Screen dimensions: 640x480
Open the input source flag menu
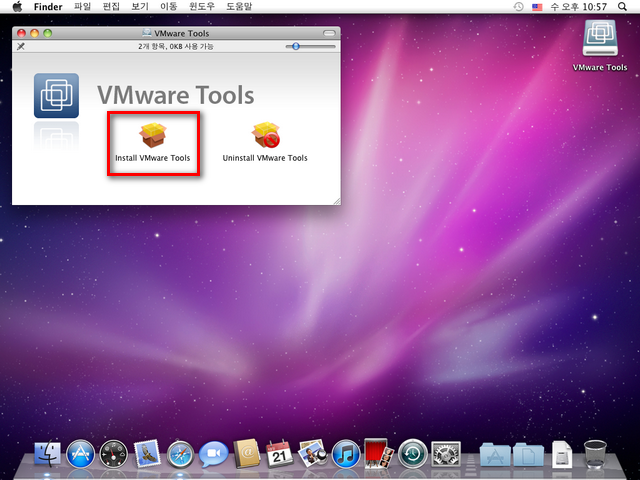[x=537, y=7]
